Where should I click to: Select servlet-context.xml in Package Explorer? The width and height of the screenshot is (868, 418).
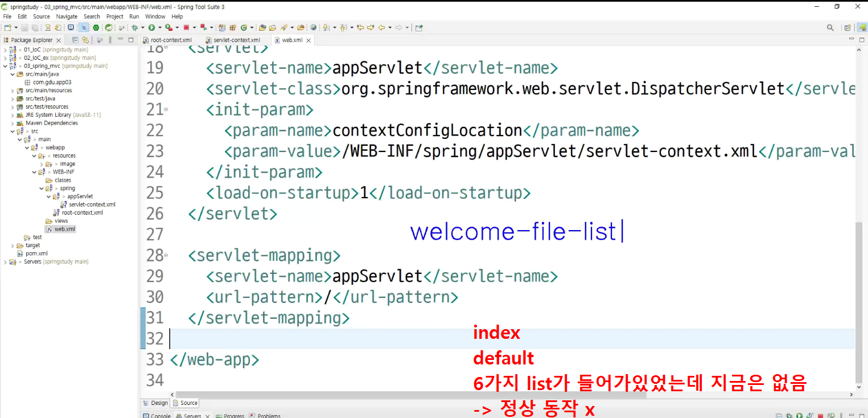tap(88, 204)
